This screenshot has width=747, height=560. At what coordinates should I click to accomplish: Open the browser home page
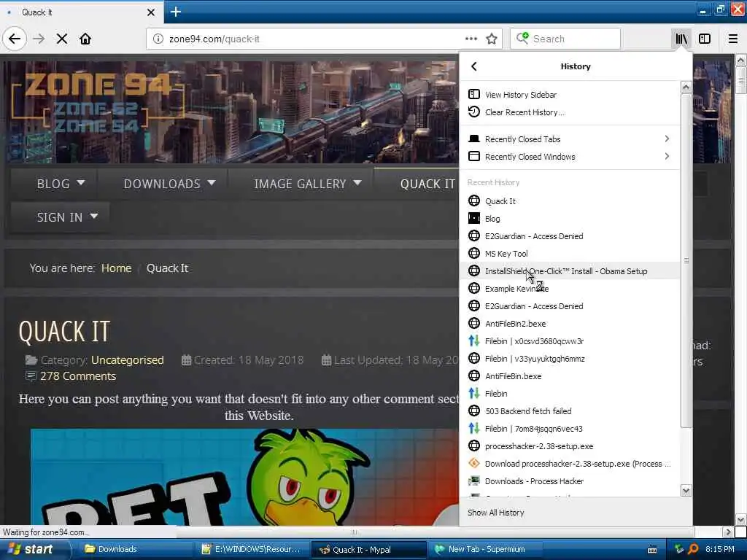pyautogui.click(x=85, y=39)
